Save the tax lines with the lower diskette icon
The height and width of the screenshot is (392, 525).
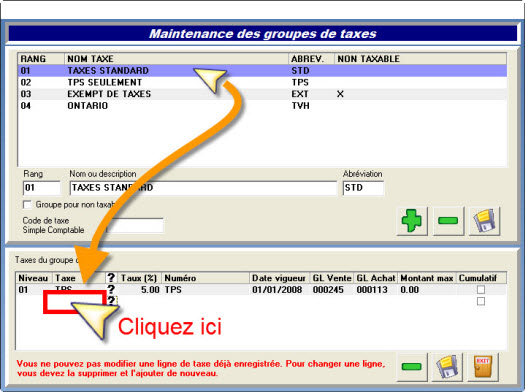pos(447,367)
